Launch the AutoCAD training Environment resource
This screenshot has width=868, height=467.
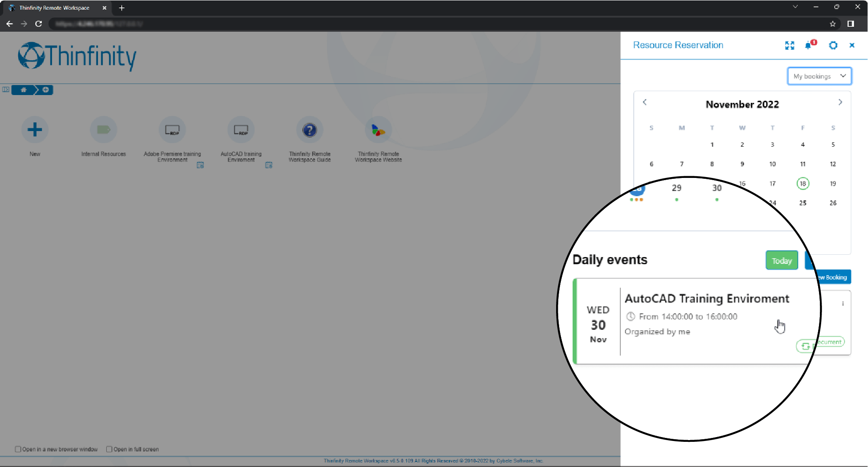241,130
